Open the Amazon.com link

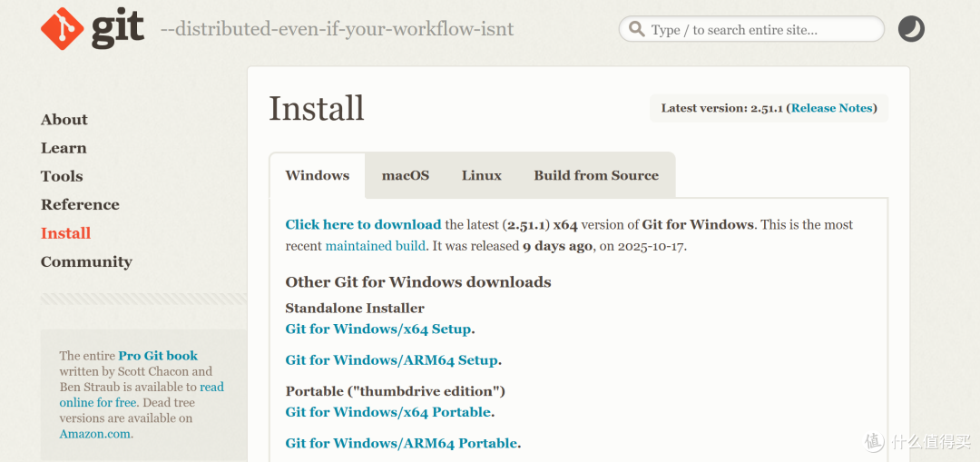pyautogui.click(x=95, y=434)
